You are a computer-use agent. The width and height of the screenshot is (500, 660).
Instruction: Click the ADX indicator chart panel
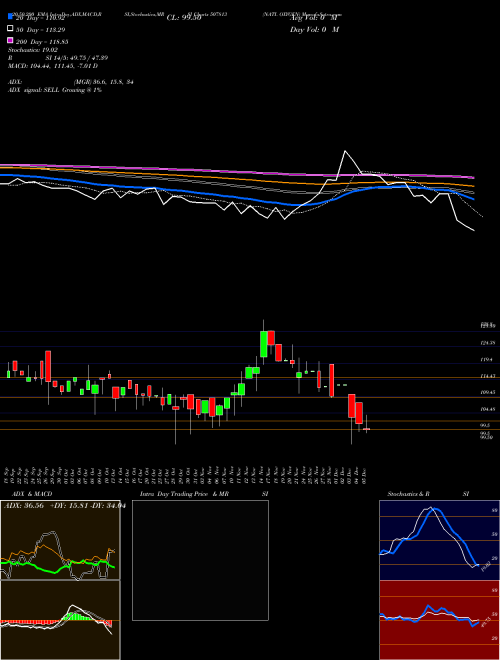(x=60, y=540)
